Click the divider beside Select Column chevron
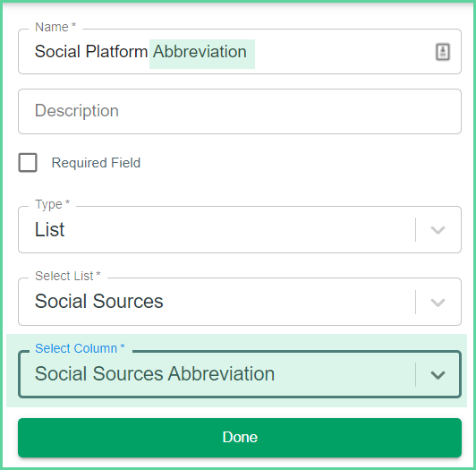476x470 pixels. [x=415, y=374]
